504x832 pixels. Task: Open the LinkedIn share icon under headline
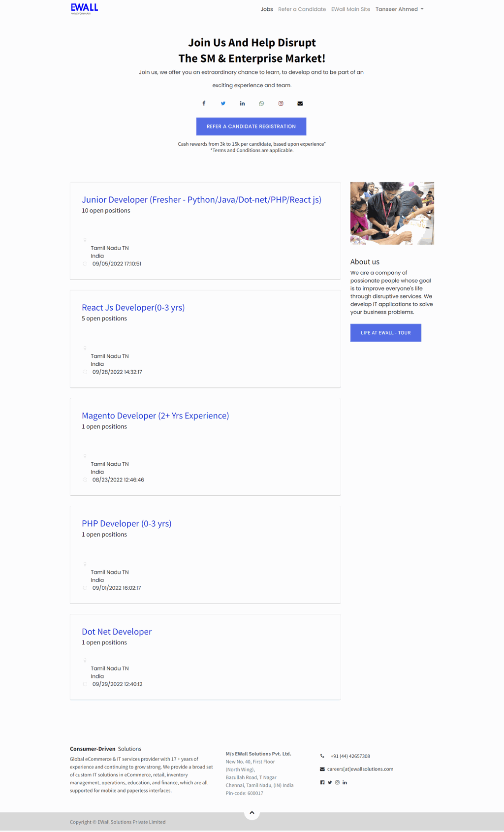[x=242, y=103]
